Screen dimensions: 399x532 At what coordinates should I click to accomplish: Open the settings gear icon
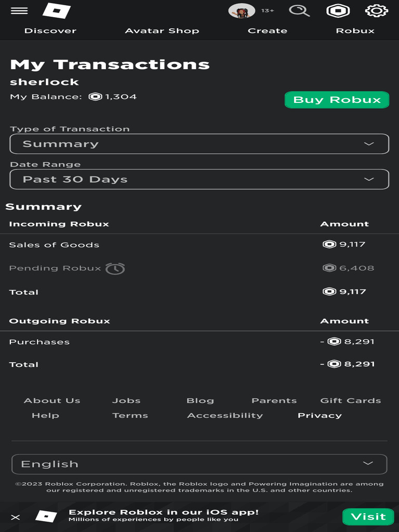(x=377, y=11)
